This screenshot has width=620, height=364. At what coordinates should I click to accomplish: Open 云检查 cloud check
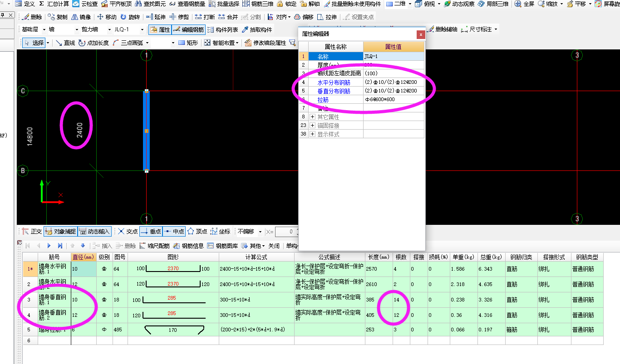[85, 4]
